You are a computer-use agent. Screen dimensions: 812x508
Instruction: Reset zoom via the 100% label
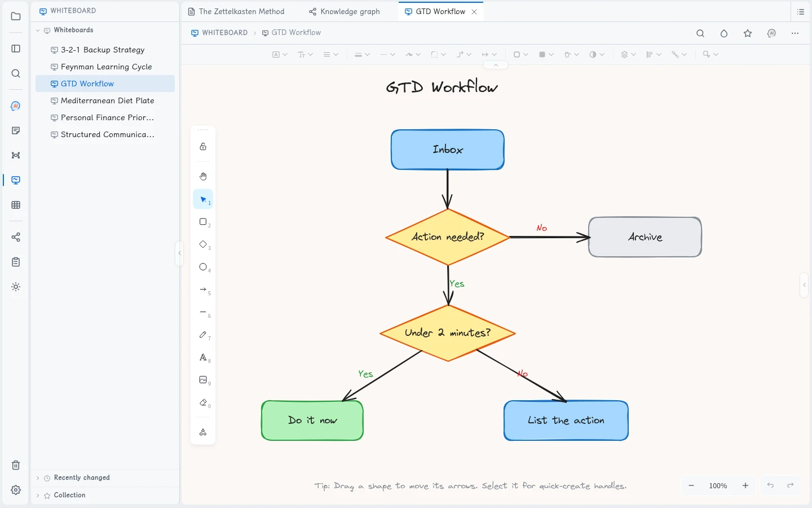[x=718, y=485]
